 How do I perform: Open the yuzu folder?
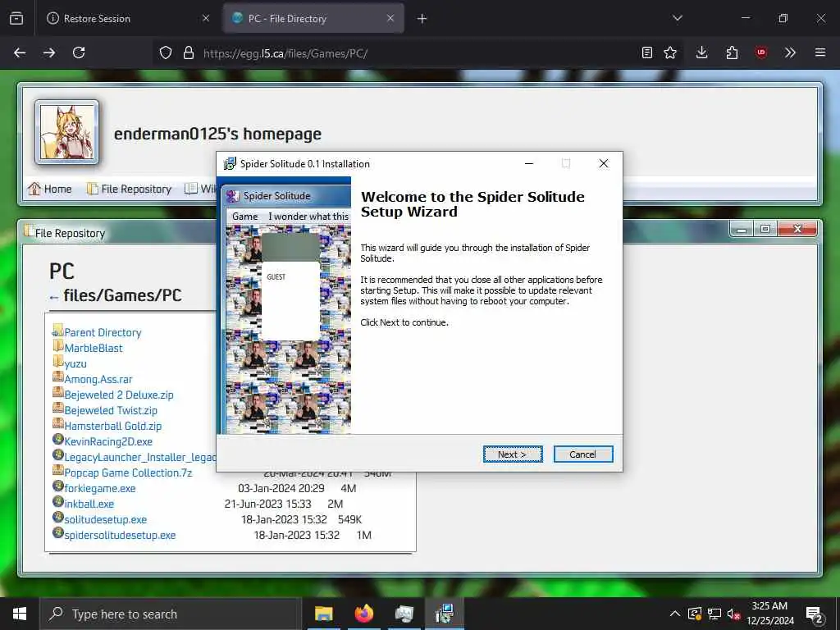[x=75, y=363]
